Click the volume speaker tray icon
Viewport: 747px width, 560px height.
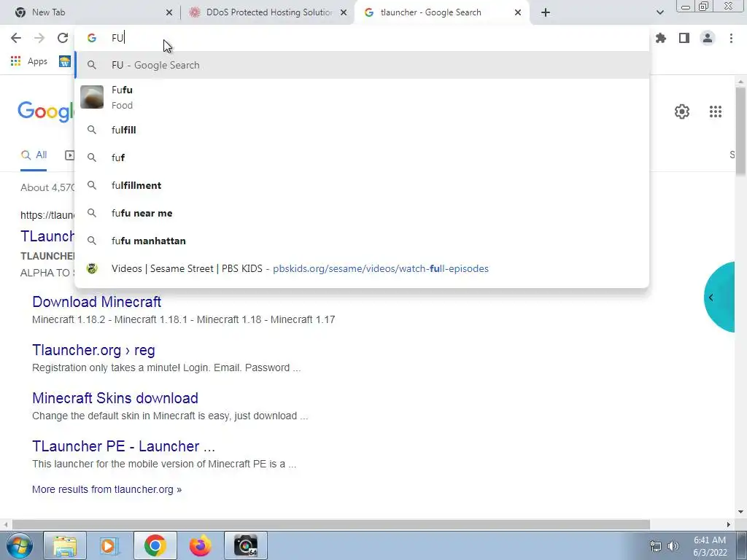[x=673, y=546]
